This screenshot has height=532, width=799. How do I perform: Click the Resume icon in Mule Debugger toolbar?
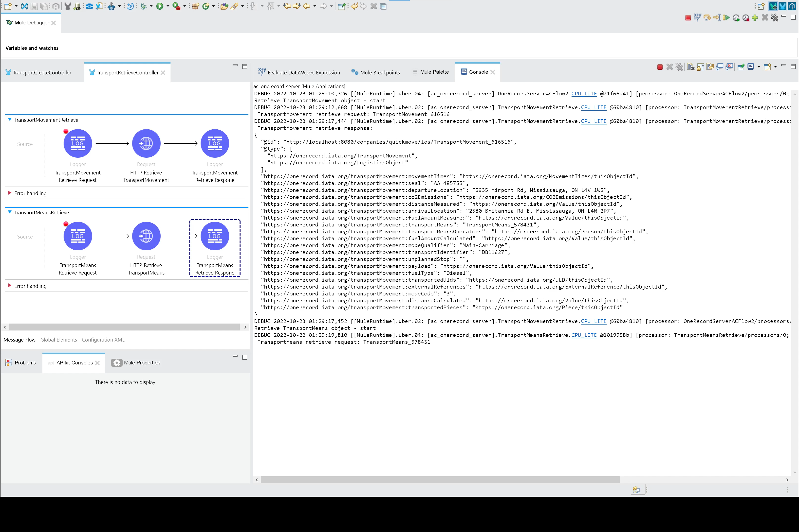tap(726, 18)
